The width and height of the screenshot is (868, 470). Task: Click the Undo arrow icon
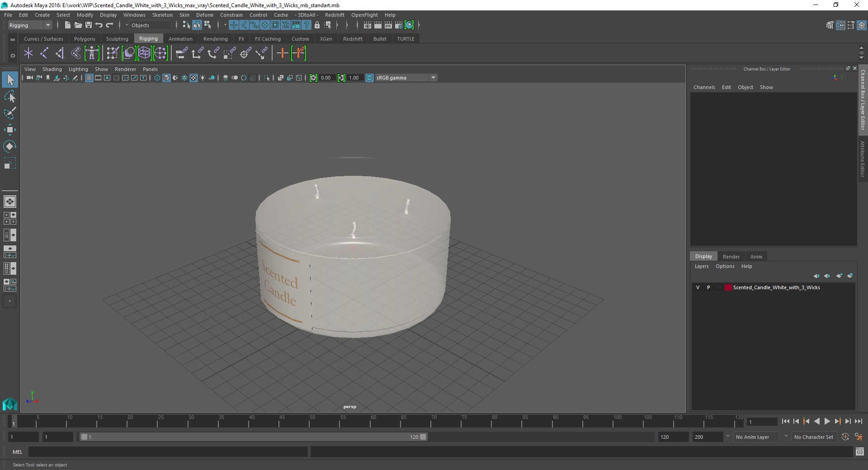point(99,25)
